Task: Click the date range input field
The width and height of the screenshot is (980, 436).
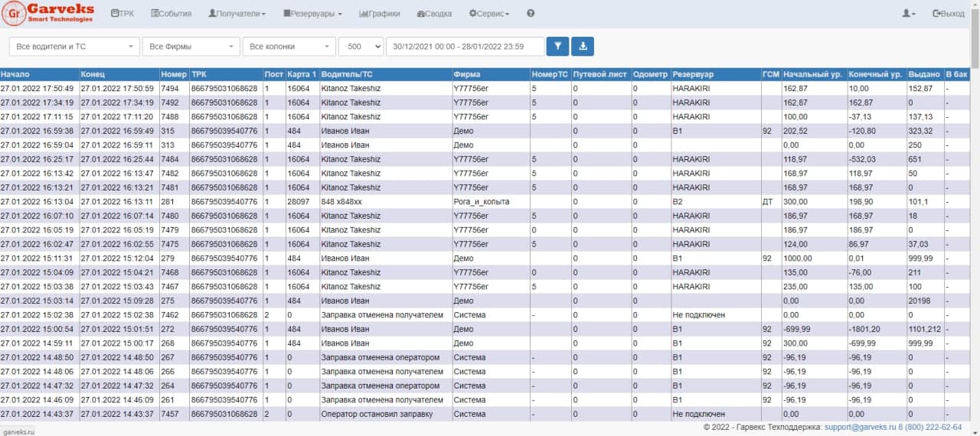Action: (465, 47)
